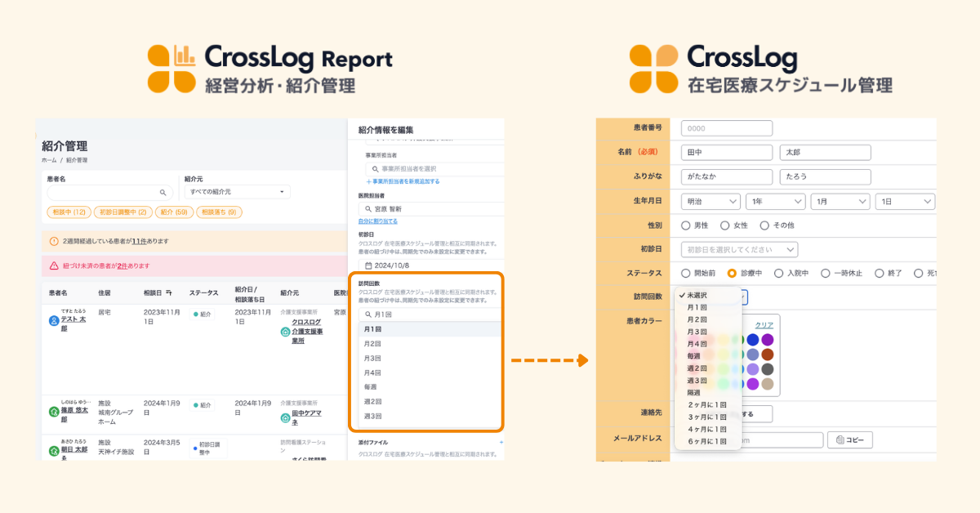The width and height of the screenshot is (980, 513).
Task: Open the 2件 link in the unlinked alert
Action: (122, 265)
